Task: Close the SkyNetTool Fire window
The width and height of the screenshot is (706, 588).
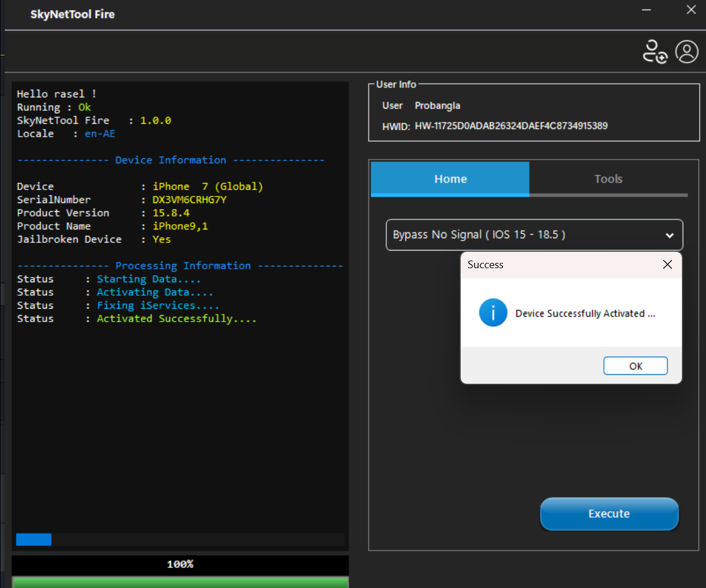Action: pyautogui.click(x=691, y=10)
